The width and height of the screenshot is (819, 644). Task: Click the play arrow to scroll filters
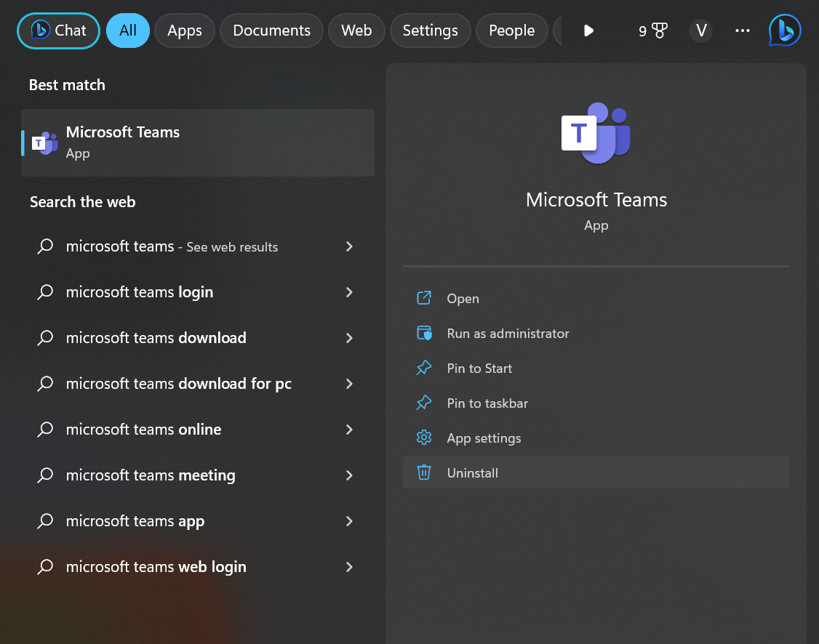point(589,31)
